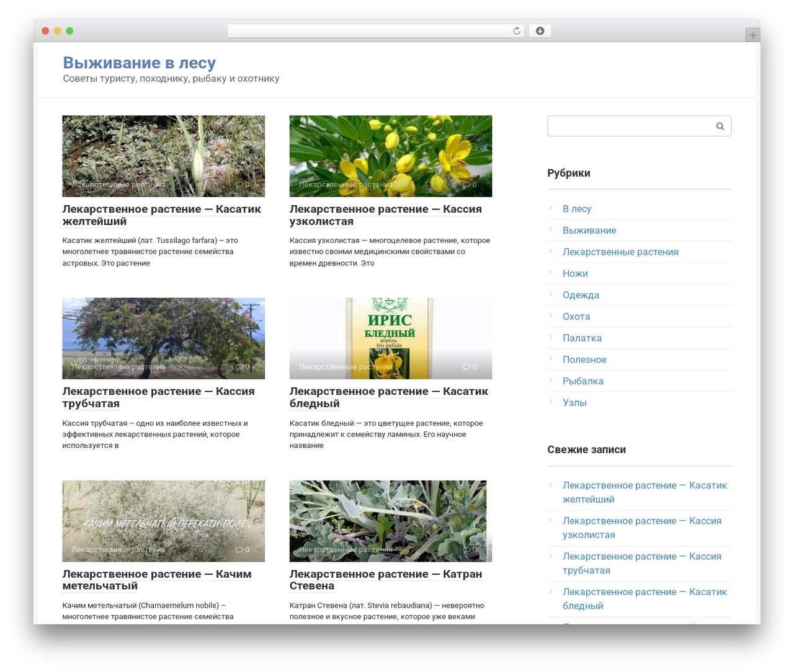The height and width of the screenshot is (672, 794).
Task: Click the browser reload icon
Action: 517,31
